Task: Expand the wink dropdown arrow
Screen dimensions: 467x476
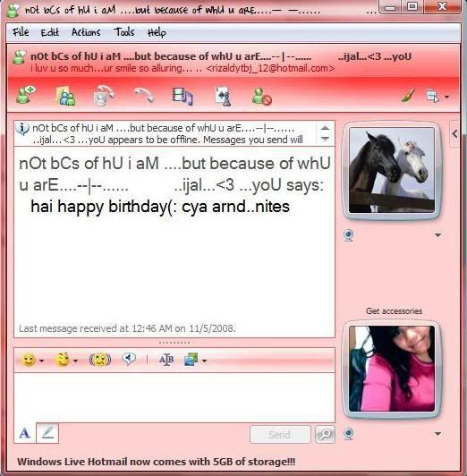Action: click(75, 361)
